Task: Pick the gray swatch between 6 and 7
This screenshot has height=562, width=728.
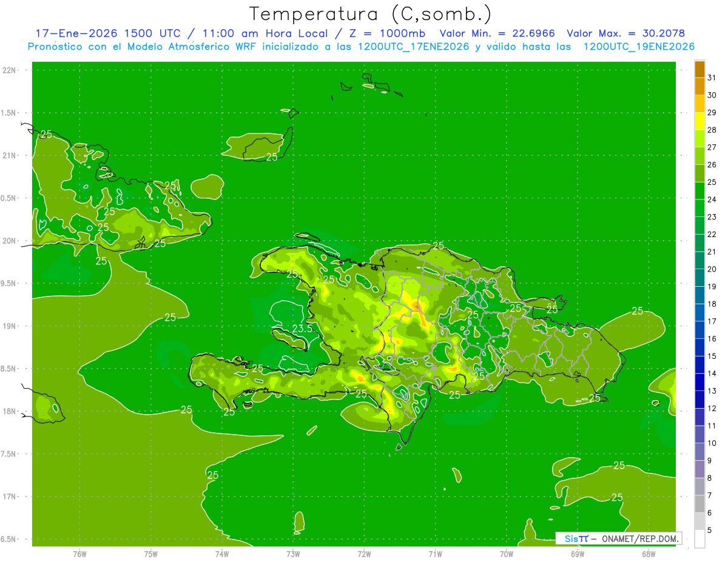Action: pyautogui.click(x=699, y=504)
